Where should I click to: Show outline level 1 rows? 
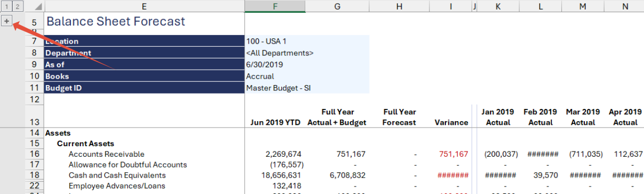click(6, 6)
